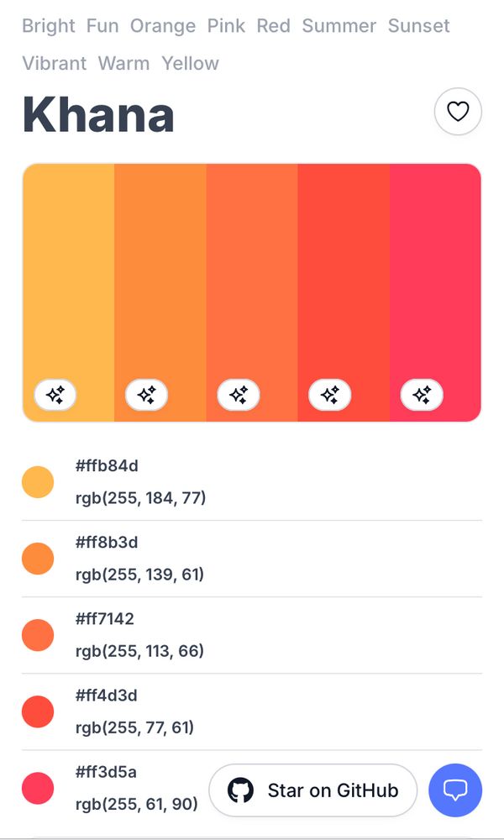Viewport: 504px width, 840px height.
Task: Click the heart favorite icon beside Khana
Action: pos(458,112)
